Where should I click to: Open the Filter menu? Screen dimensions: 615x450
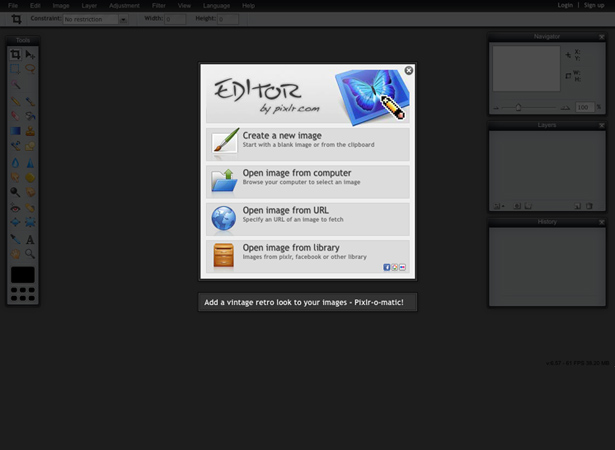point(159,5)
